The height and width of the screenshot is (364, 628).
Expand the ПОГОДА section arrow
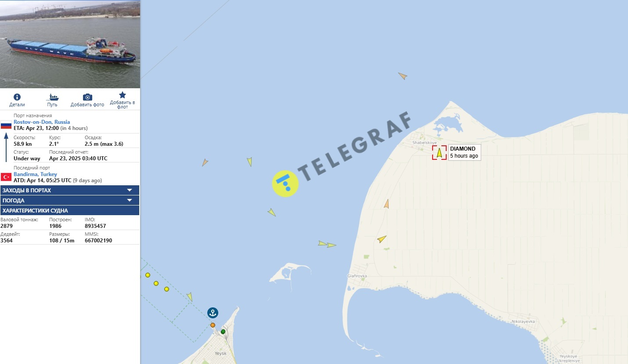tap(130, 200)
